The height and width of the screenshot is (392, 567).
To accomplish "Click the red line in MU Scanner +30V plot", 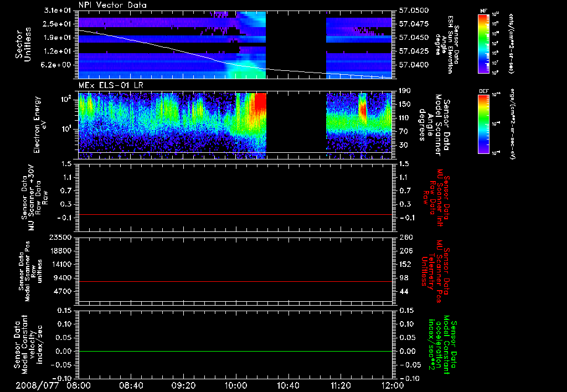I will [x=235, y=214].
